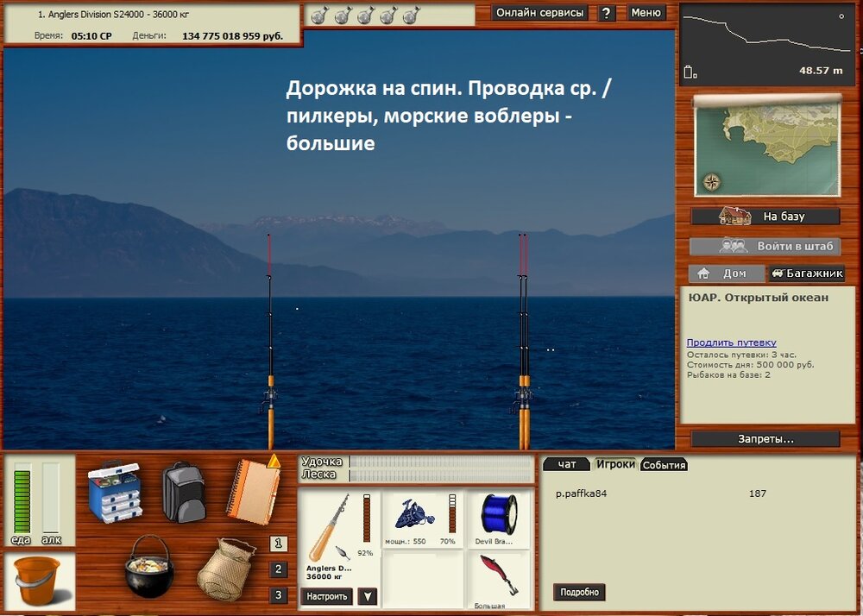Click the orange bait bucket
Screen dimensions: 863x616
[36, 581]
